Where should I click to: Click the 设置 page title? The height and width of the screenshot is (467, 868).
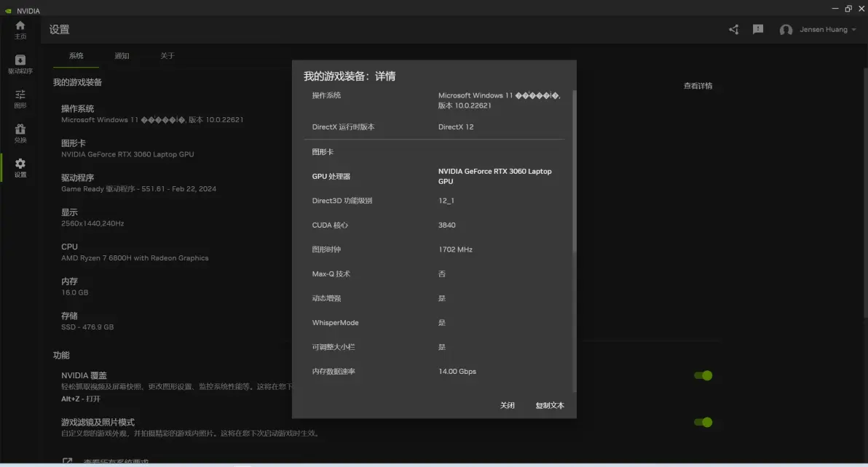click(59, 30)
